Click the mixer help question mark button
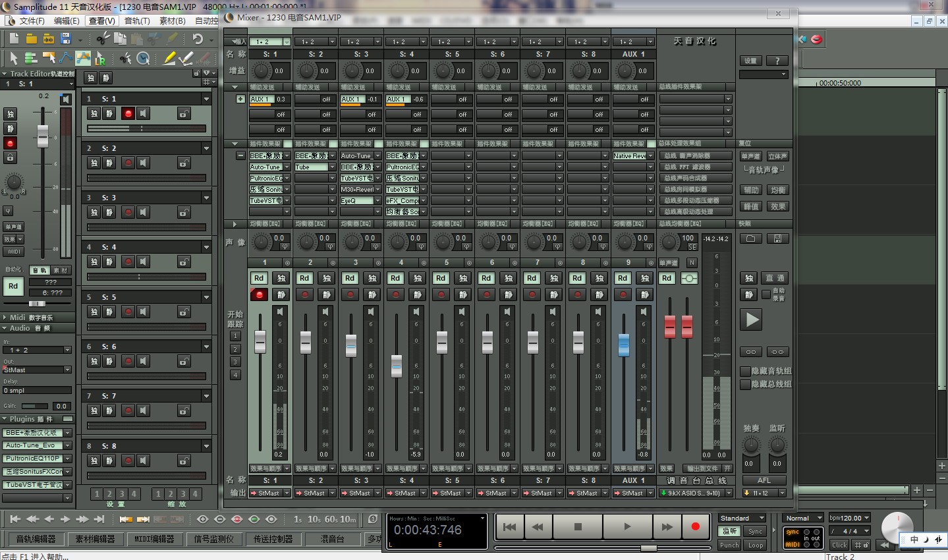This screenshot has width=948, height=560. 777,61
